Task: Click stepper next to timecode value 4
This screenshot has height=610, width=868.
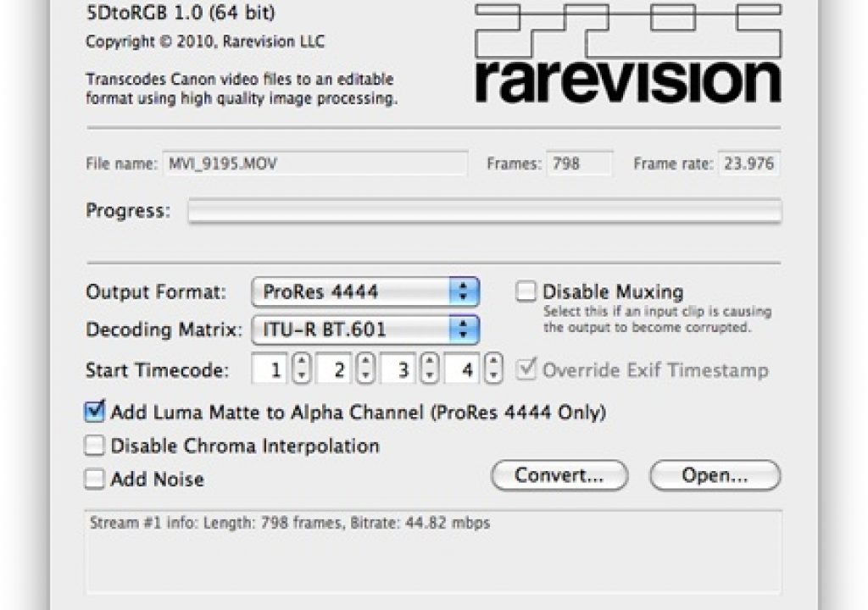Action: click(x=494, y=369)
